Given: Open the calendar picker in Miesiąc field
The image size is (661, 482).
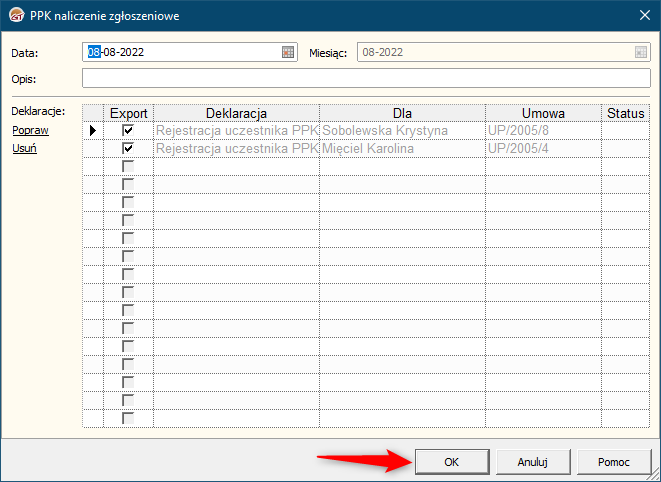Looking at the screenshot, I should point(641,52).
